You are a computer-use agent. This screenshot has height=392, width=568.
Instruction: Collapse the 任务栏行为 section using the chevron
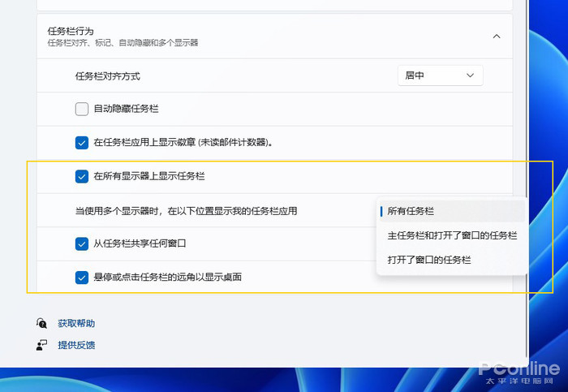point(497,37)
